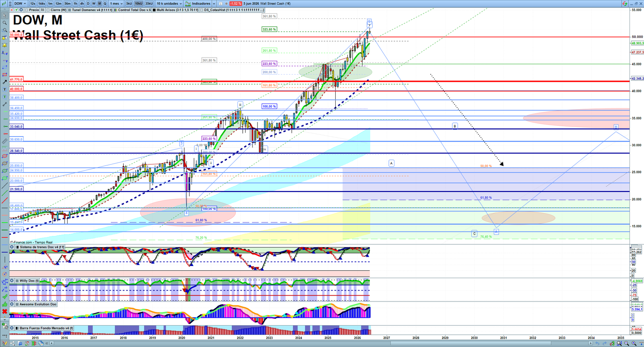The width and height of the screenshot is (644, 347).
Task: Switch to the 56m timeframe
Action: coord(68,4)
